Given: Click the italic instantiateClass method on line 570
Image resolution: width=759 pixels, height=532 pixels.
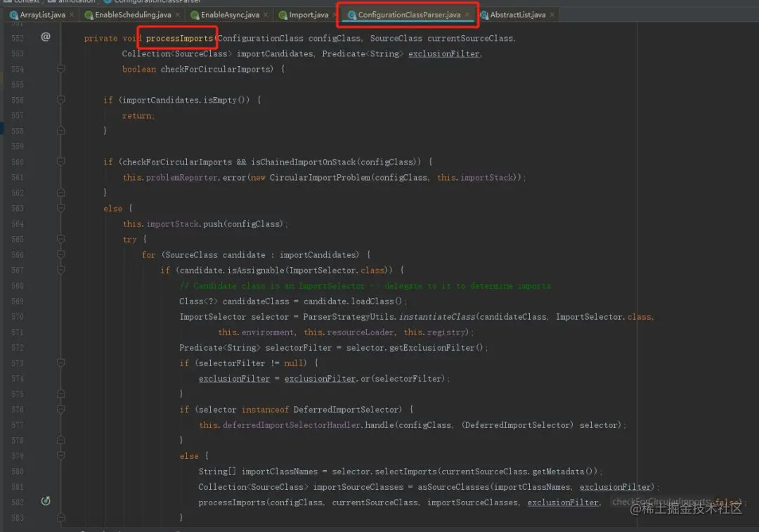Looking at the screenshot, I should (437, 316).
